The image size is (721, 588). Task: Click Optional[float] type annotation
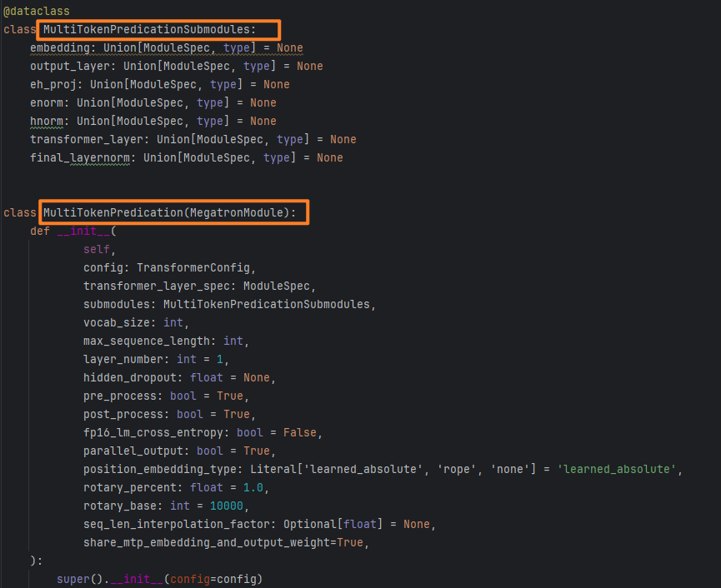click(x=333, y=525)
